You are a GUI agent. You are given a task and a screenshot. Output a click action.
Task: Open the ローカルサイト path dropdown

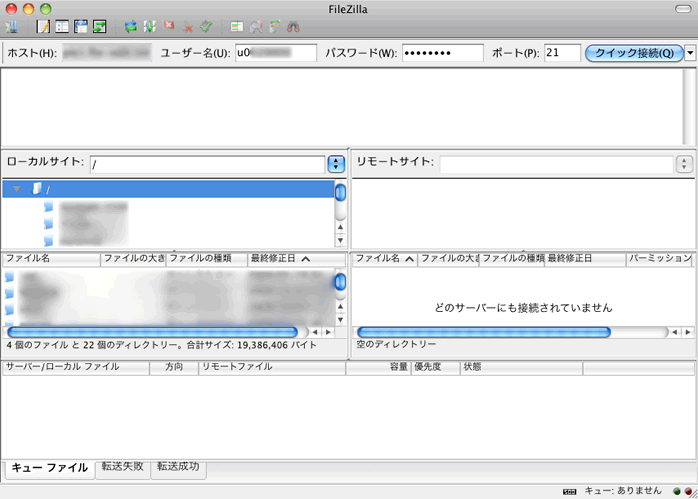[336, 164]
